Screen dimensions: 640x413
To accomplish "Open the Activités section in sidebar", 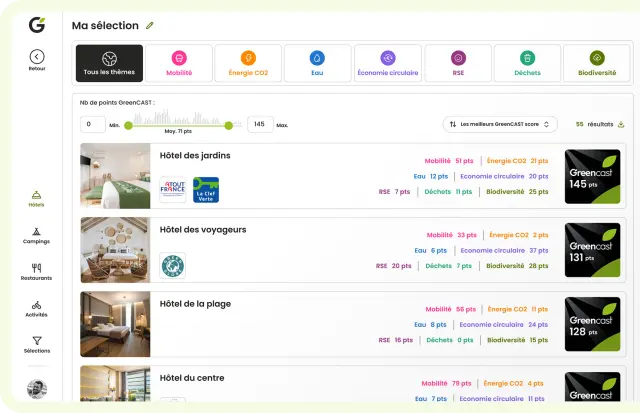I will pos(36,309).
